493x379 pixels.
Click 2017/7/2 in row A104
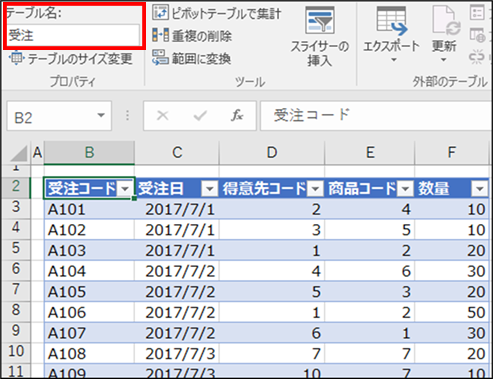click(177, 271)
